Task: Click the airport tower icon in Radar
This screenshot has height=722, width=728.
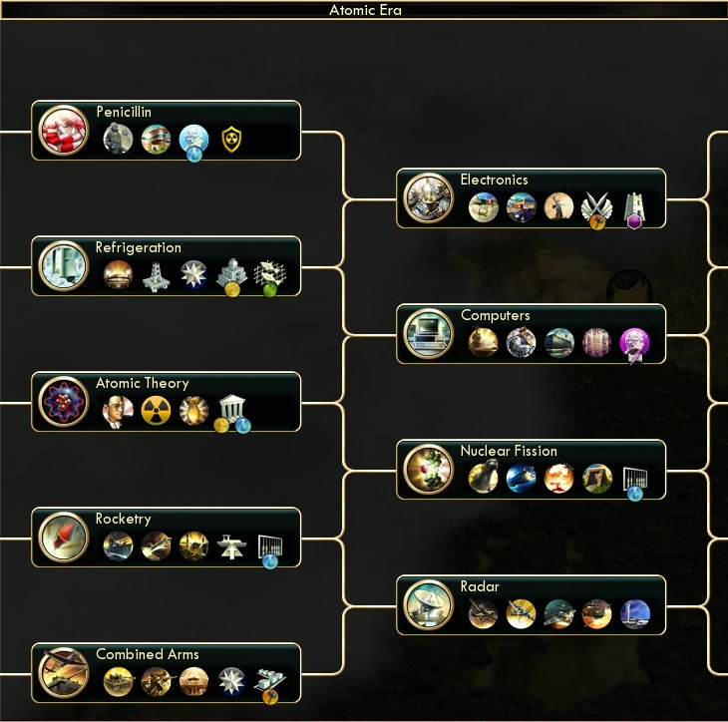Action: (634, 614)
